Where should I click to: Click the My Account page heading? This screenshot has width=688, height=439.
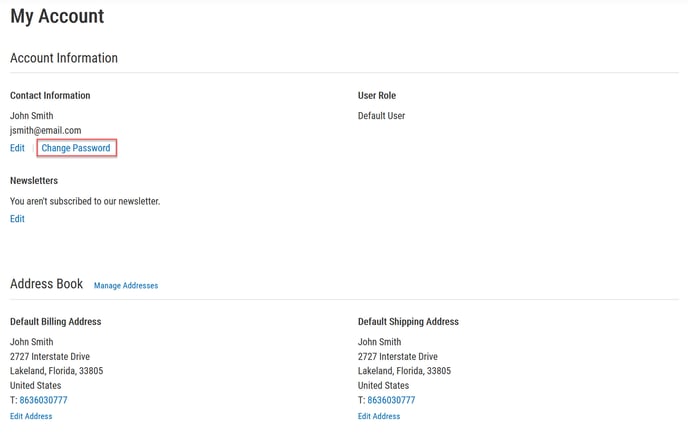pos(57,16)
